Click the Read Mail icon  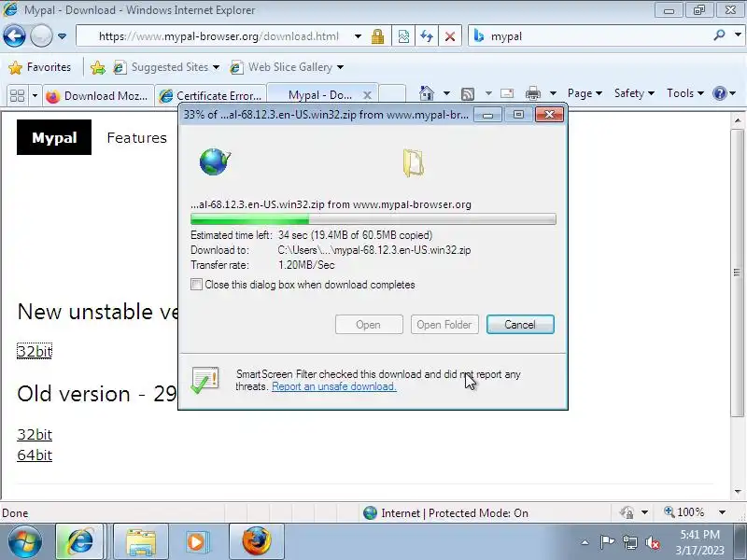(x=507, y=93)
